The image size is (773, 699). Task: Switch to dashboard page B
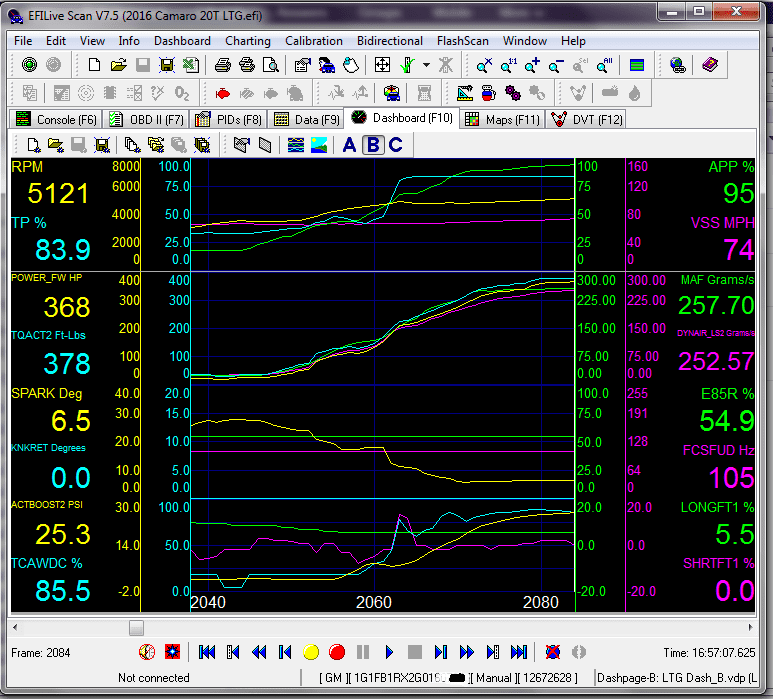372,145
